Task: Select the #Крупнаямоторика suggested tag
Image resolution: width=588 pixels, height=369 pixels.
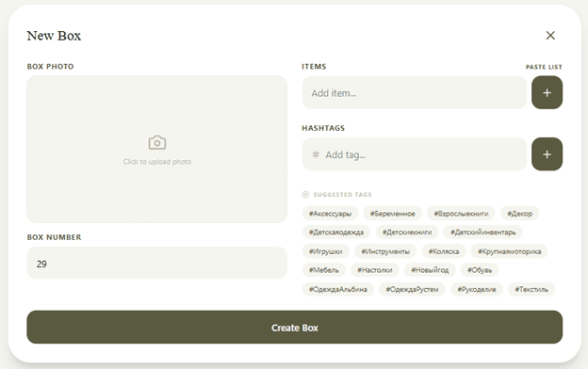Action: (509, 251)
